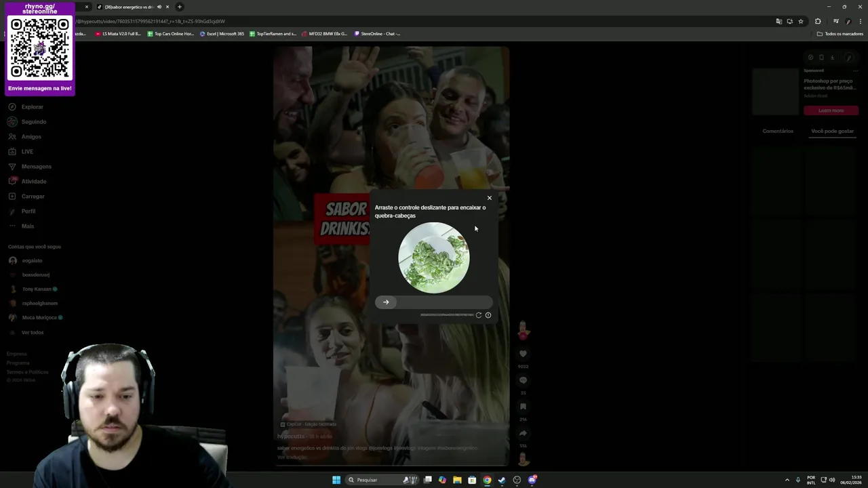
Task: Switch to the Comentários tab
Action: (778, 131)
